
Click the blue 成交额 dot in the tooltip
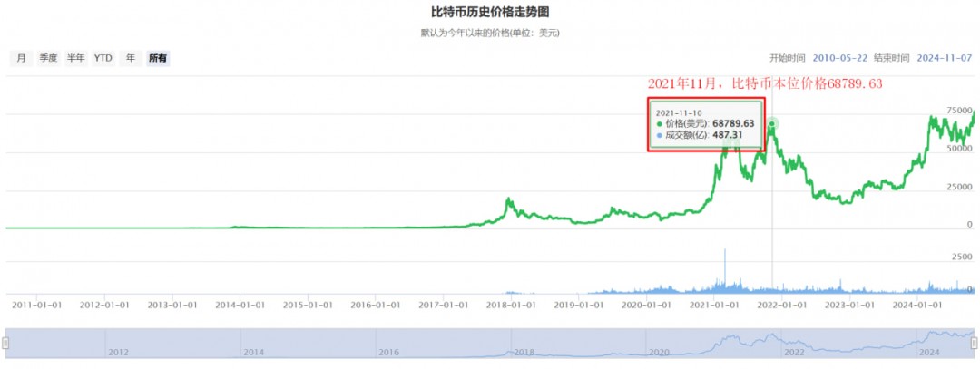click(659, 134)
